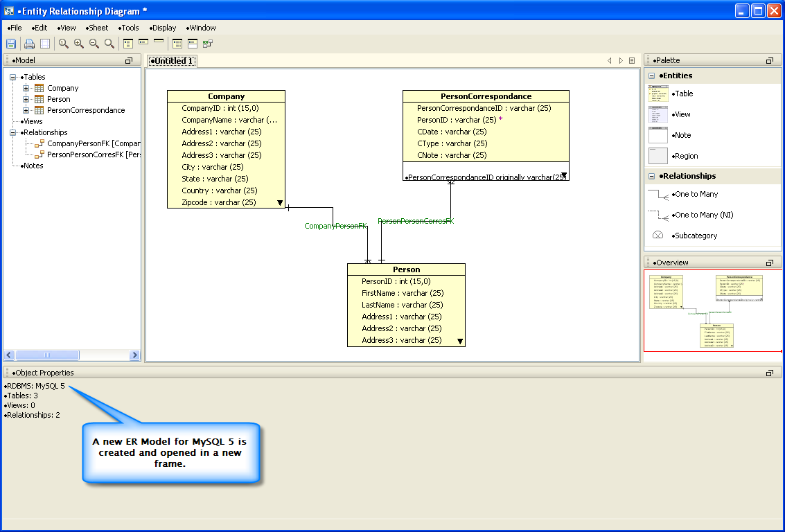
Task: Click the Model panel horizontal scrollbar thumb
Action: tap(47, 355)
